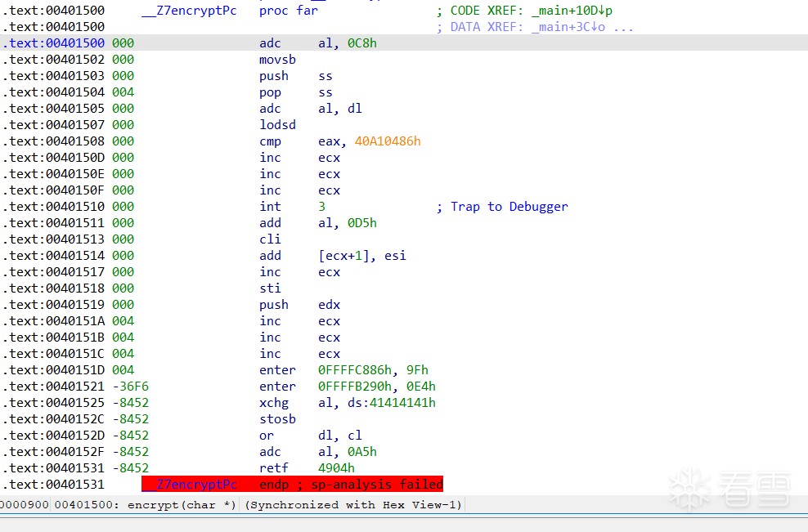Select the push edx instruction

tap(299, 305)
